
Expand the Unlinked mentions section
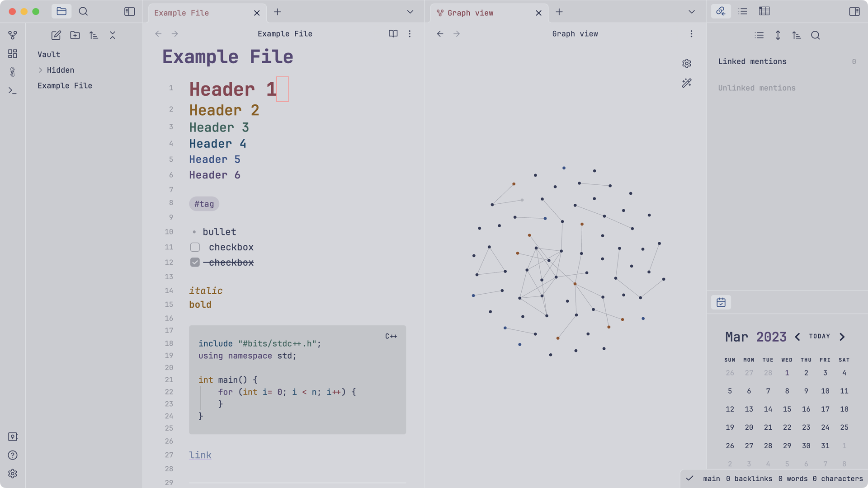[x=757, y=88]
